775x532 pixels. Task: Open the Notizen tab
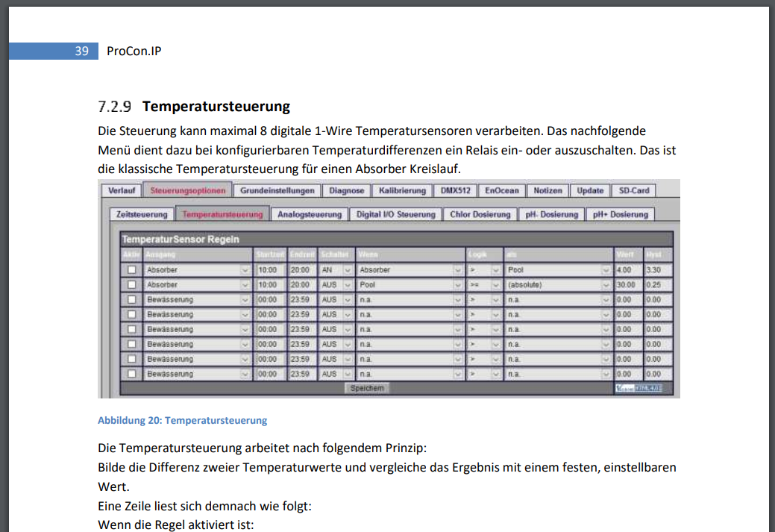click(x=547, y=190)
